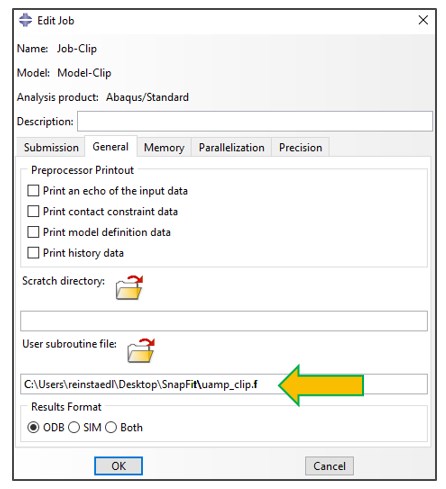Select ODB results format

click(33, 427)
